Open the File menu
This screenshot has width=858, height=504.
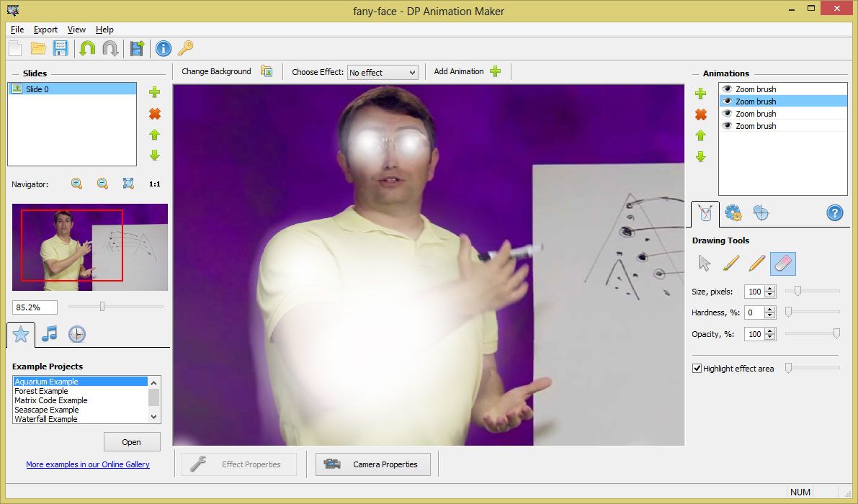[17, 30]
